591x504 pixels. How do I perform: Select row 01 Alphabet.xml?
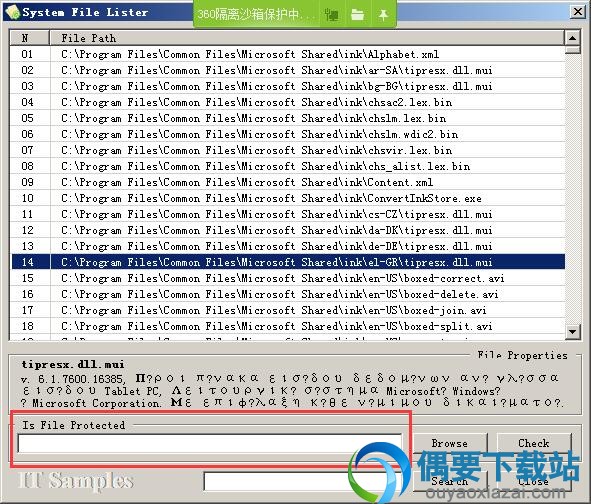288,54
